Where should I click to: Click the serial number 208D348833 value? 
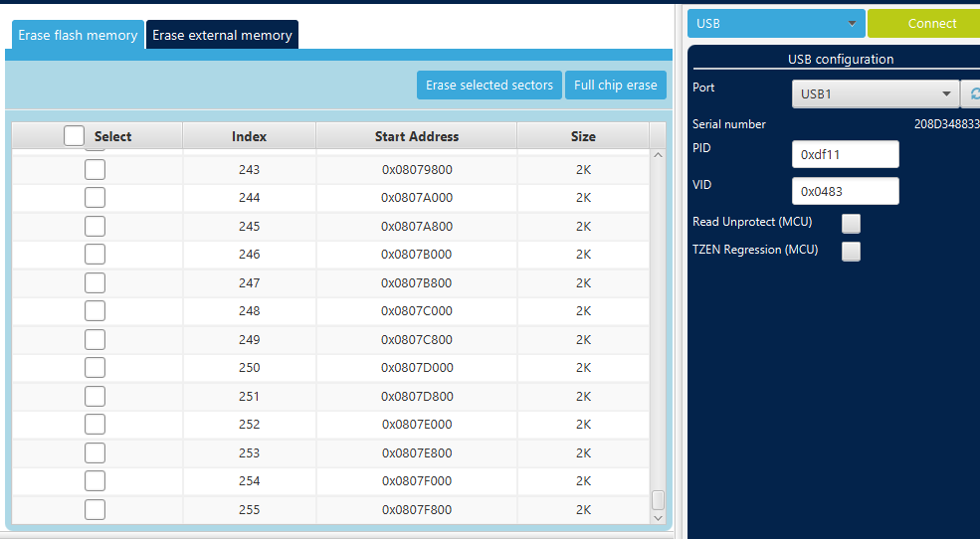coord(947,124)
